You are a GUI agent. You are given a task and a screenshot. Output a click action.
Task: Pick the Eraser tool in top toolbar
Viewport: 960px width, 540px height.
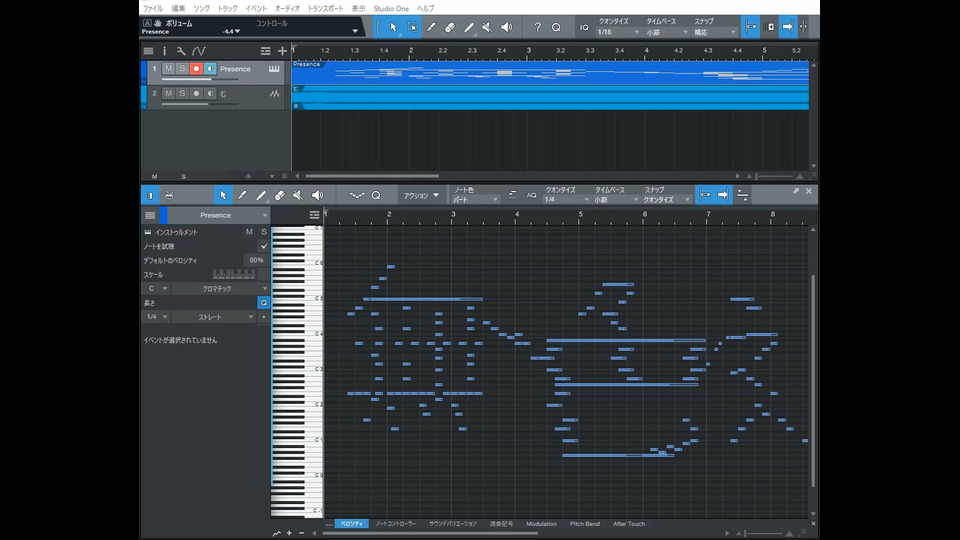coord(450,27)
